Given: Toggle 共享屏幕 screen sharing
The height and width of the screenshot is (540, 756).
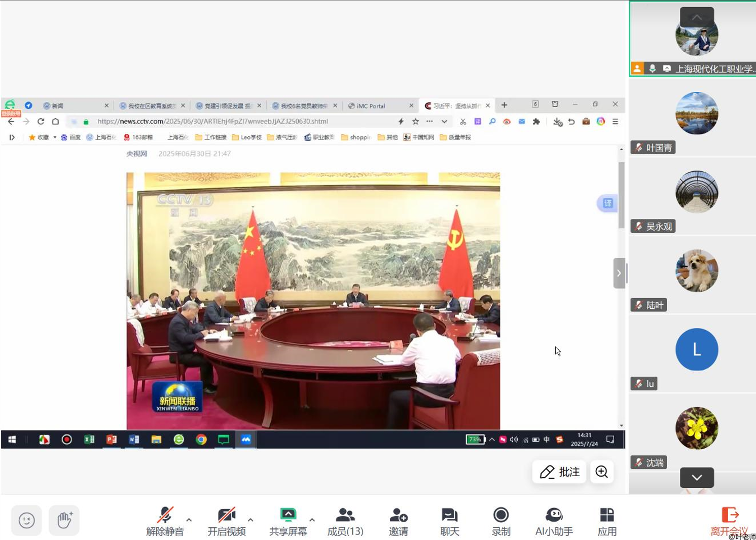Looking at the screenshot, I should pyautogui.click(x=287, y=521).
